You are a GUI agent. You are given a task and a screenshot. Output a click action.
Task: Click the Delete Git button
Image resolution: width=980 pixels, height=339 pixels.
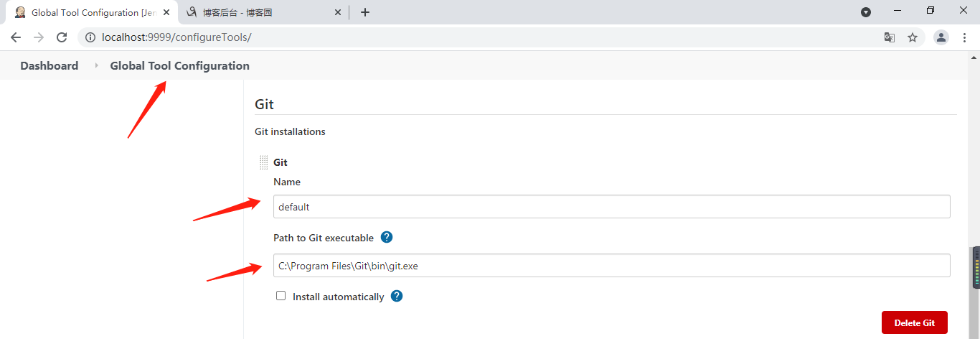coord(914,322)
